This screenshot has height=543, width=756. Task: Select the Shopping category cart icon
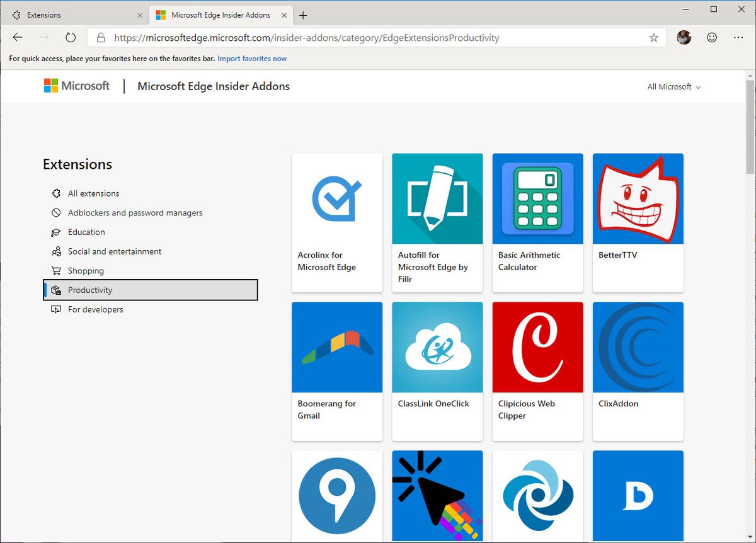[56, 270]
